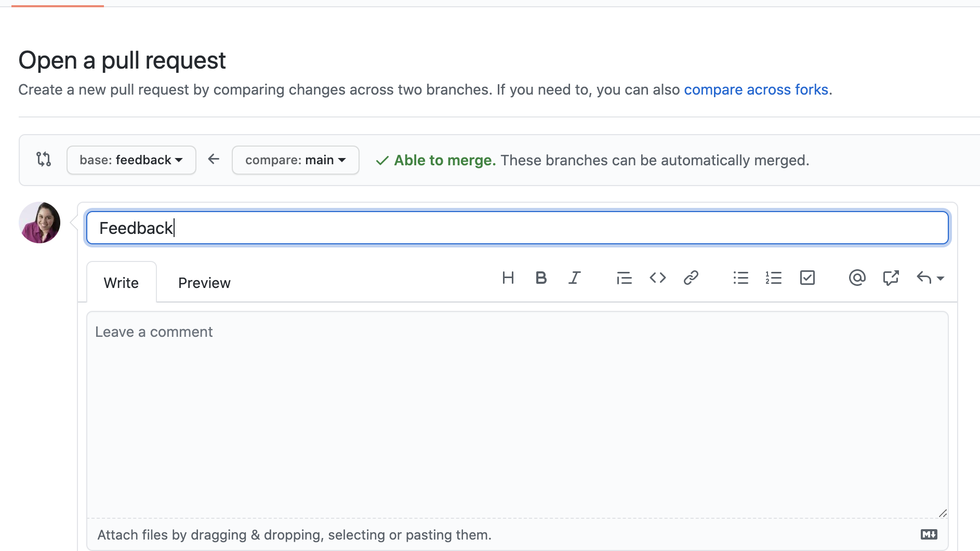Add a hyperlink to the comment
Viewport: 980px width, 551px height.
tap(691, 278)
